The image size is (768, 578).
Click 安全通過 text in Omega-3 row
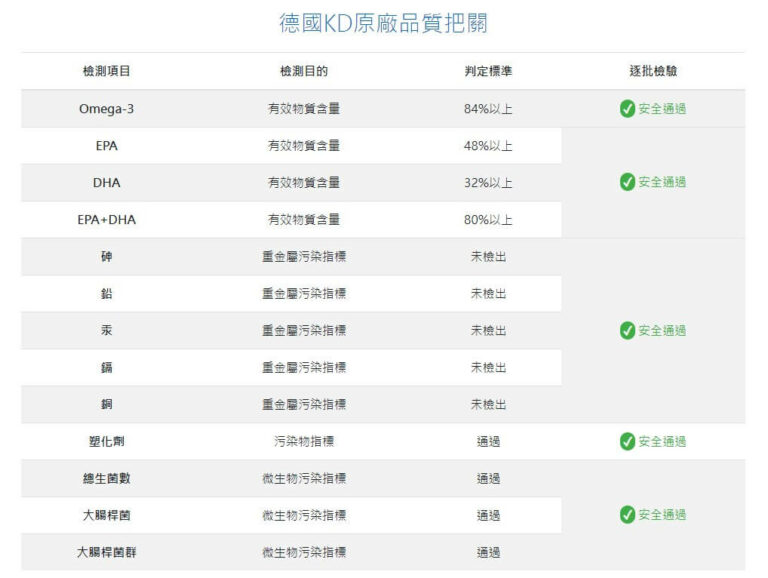pyautogui.click(x=662, y=109)
